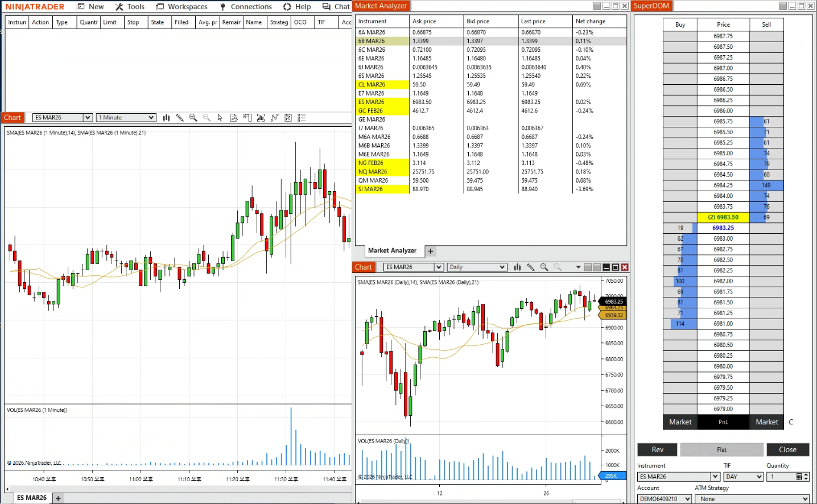Click Market button under Sell column
This screenshot has height=504, width=817.
766,422
